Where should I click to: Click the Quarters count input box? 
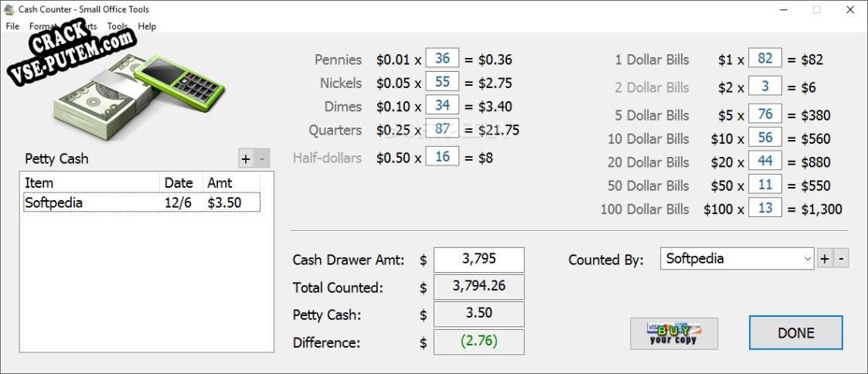(x=442, y=129)
